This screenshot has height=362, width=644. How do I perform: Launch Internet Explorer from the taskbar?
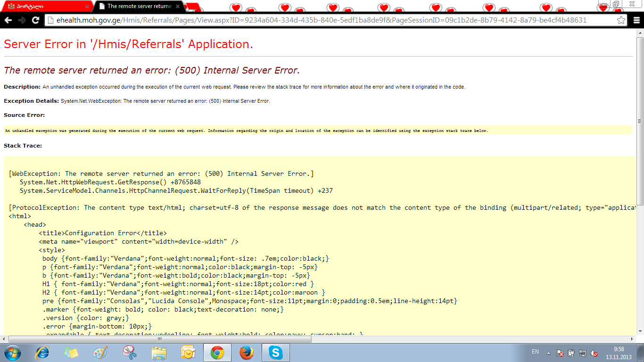43,352
